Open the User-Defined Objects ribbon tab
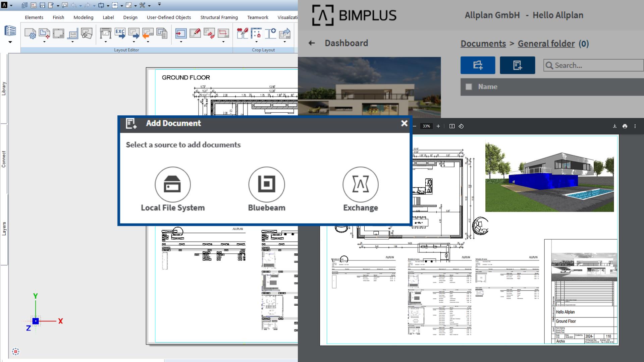 tap(169, 17)
